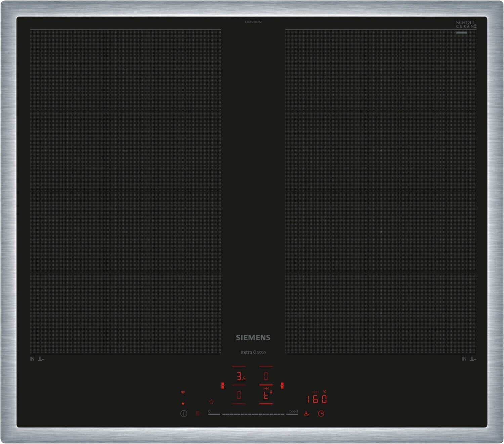The height and width of the screenshot is (444, 504).
Task: Tap the red double-bar pause symbol
Action: tap(198, 413)
